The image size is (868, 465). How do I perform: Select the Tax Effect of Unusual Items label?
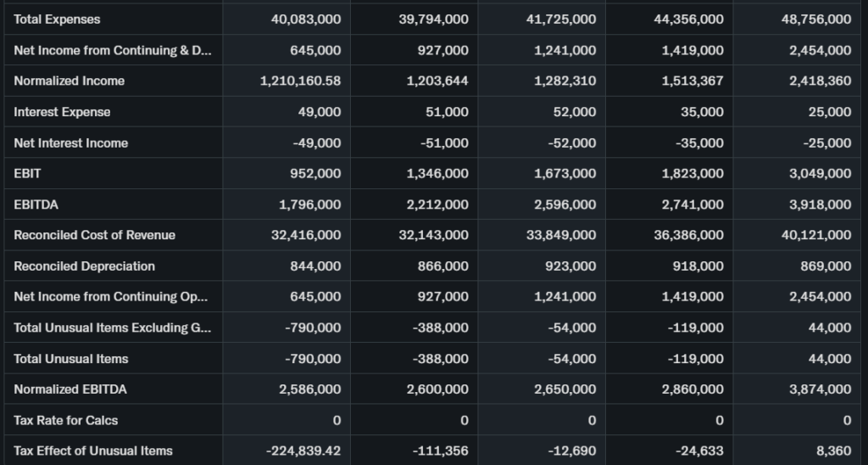click(x=93, y=451)
